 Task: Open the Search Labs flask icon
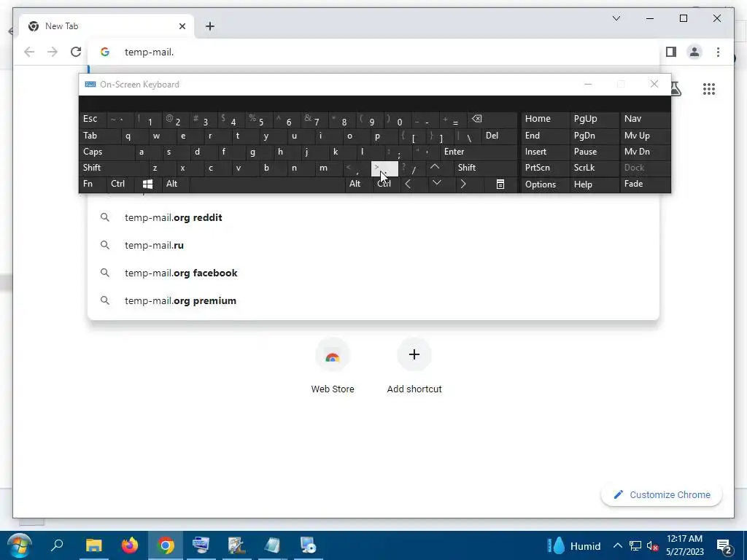pyautogui.click(x=675, y=88)
